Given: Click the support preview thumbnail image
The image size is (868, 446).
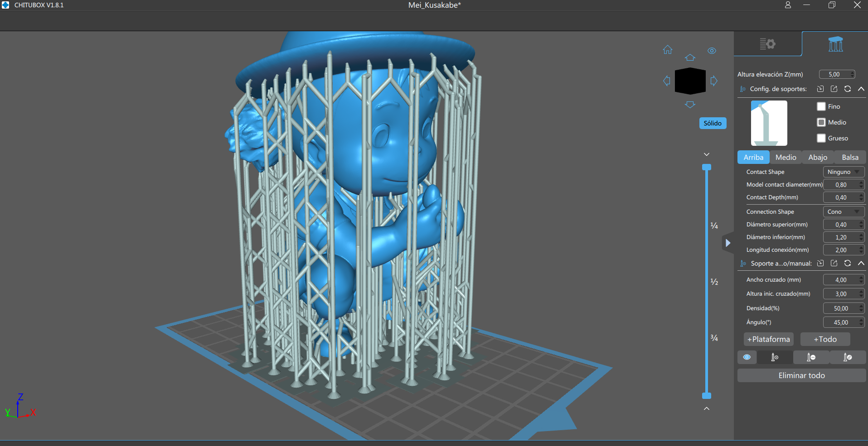Looking at the screenshot, I should pos(769,123).
